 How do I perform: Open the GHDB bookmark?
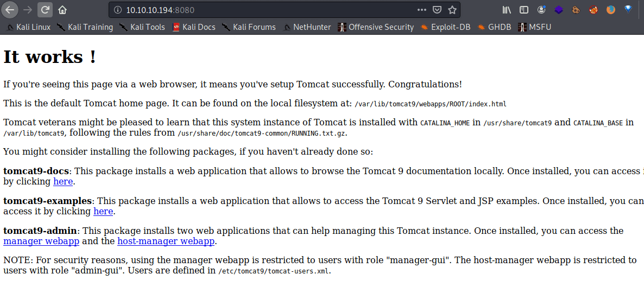[494, 27]
